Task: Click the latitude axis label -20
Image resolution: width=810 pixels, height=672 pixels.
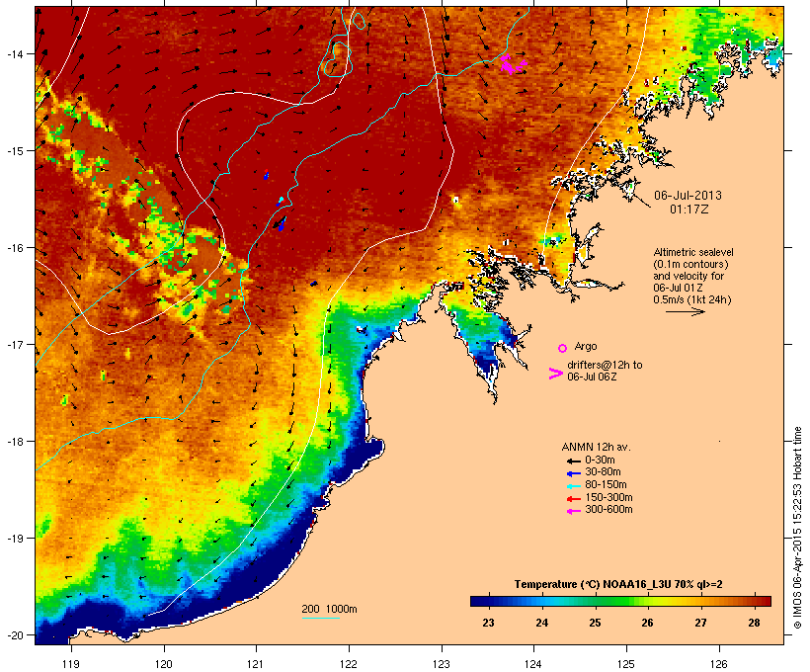Action: point(14,635)
